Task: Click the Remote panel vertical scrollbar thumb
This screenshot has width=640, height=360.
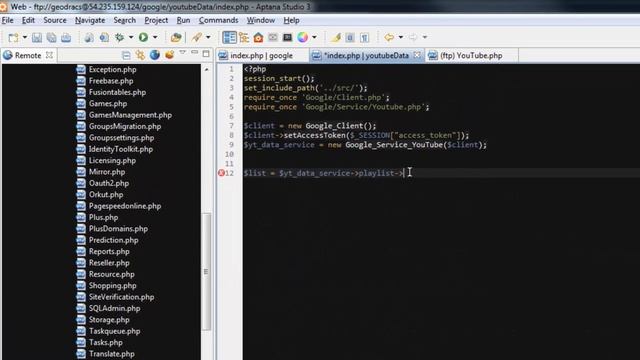Action: (x=206, y=271)
